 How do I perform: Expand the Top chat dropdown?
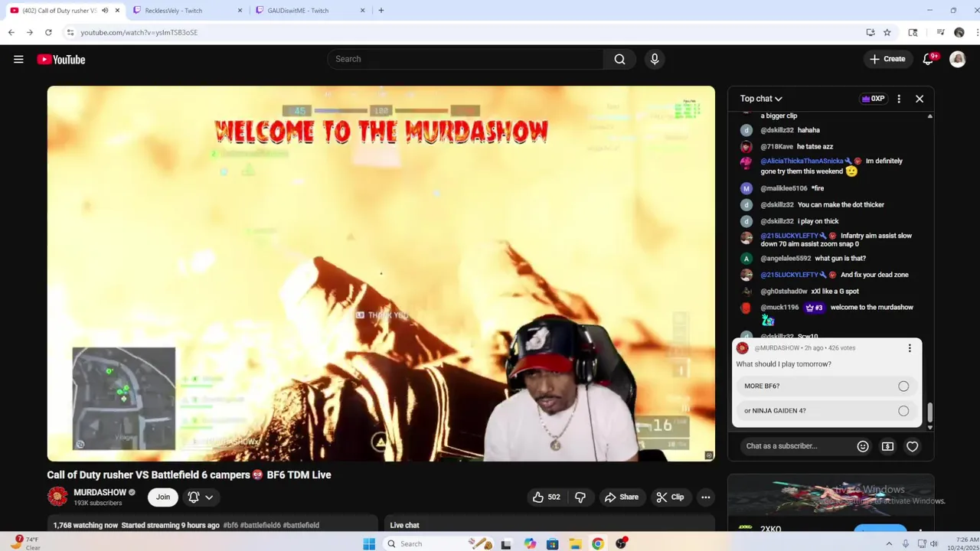point(761,99)
